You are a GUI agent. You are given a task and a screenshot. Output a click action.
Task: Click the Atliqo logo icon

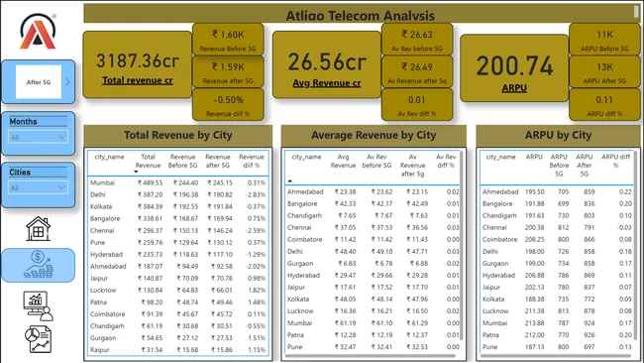(38, 32)
